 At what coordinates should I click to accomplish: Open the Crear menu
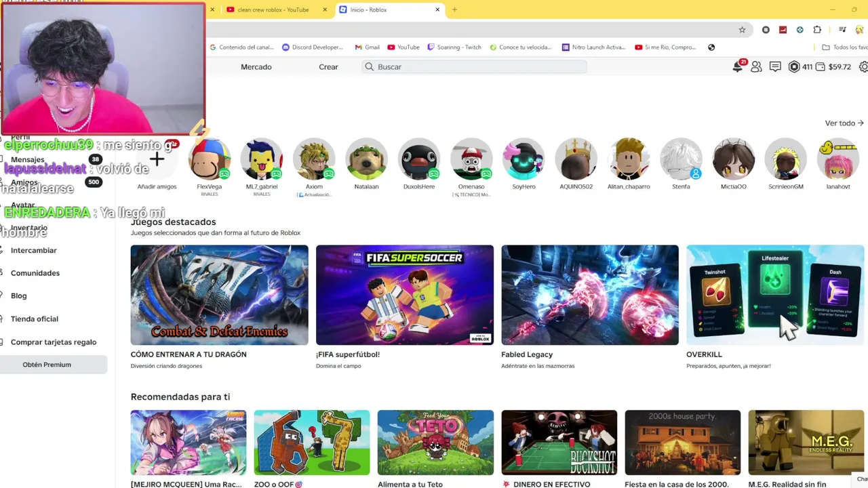328,67
